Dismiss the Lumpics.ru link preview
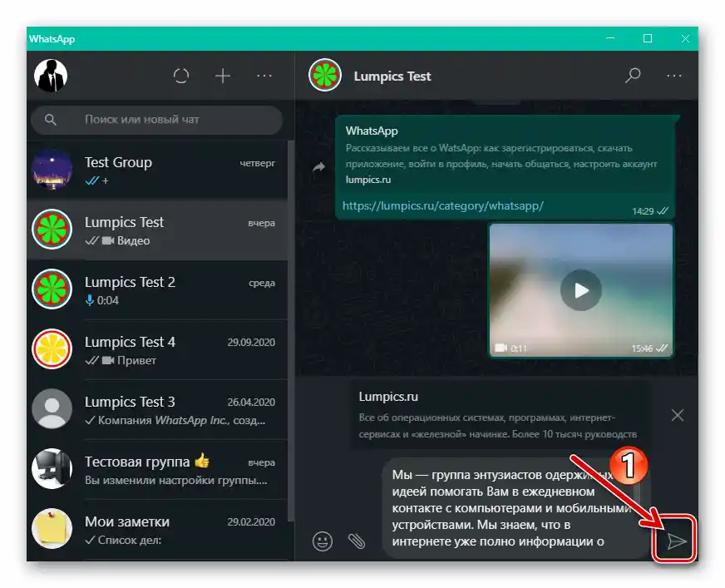Image resolution: width=725 pixels, height=588 pixels. pos(678,415)
